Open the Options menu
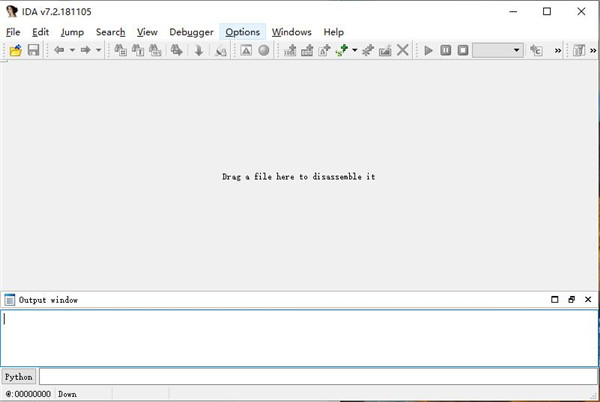This screenshot has height=402, width=600. 242,32
